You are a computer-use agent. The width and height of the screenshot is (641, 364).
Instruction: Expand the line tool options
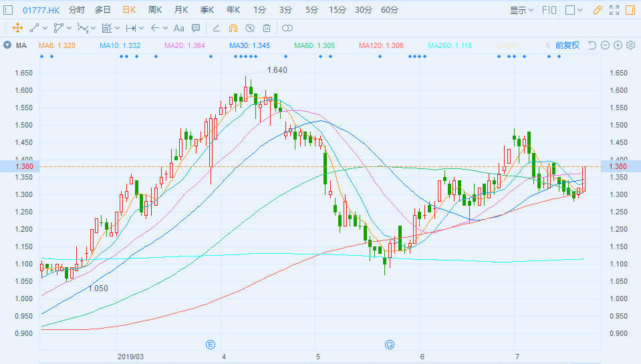click(45, 28)
